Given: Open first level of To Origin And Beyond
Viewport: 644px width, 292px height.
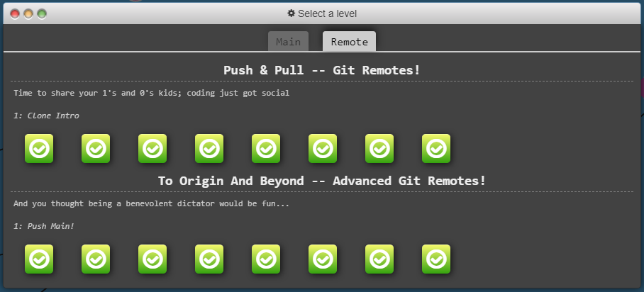Looking at the screenshot, I should pyautogui.click(x=39, y=259).
